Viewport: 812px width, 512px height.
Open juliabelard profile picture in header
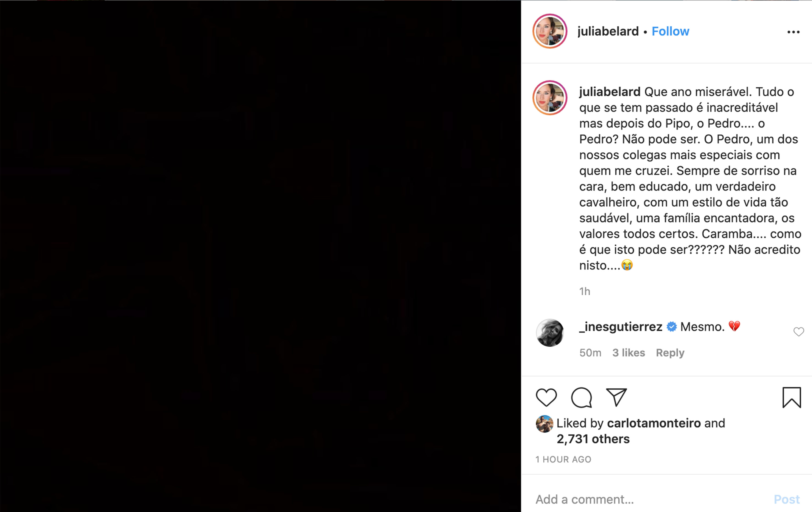550,31
